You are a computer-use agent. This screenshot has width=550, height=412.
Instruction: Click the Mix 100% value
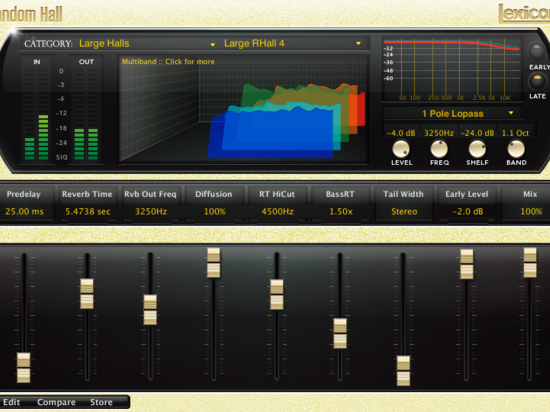coord(531,211)
